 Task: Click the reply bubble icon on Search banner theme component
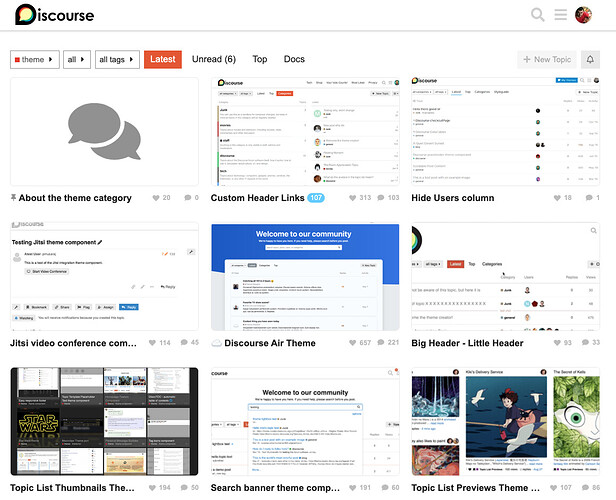point(385,488)
